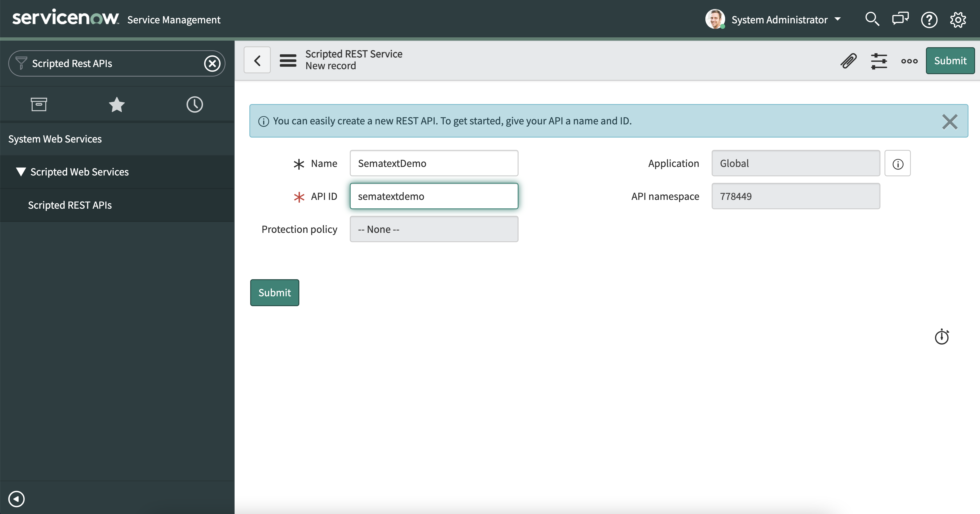Click the back arrow navigation button
This screenshot has height=514, width=980.
click(258, 60)
